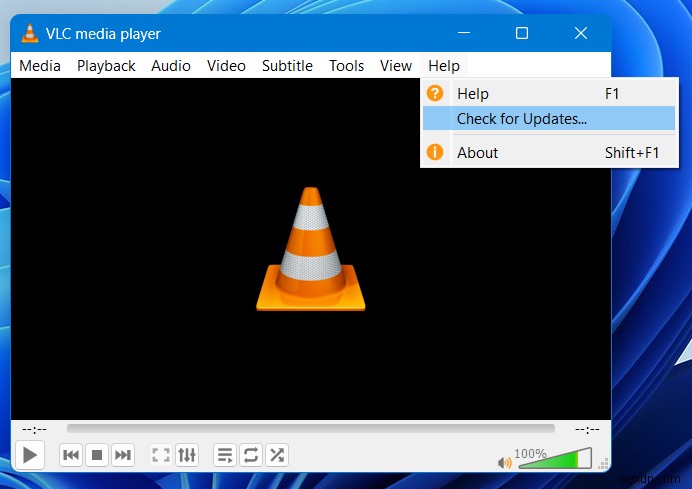Screen dimensions: 692x489
Task: Open the About dialog entry
Action: (x=549, y=153)
